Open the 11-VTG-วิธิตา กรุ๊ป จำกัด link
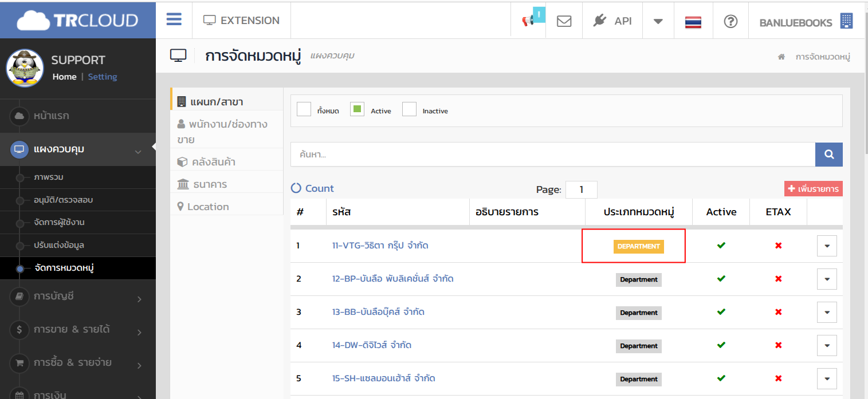 (380, 246)
